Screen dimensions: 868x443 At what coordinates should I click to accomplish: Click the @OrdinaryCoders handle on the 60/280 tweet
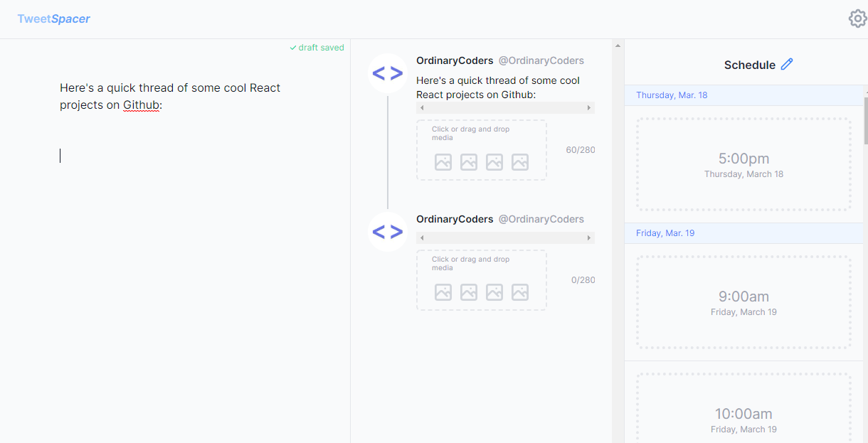pyautogui.click(x=541, y=60)
